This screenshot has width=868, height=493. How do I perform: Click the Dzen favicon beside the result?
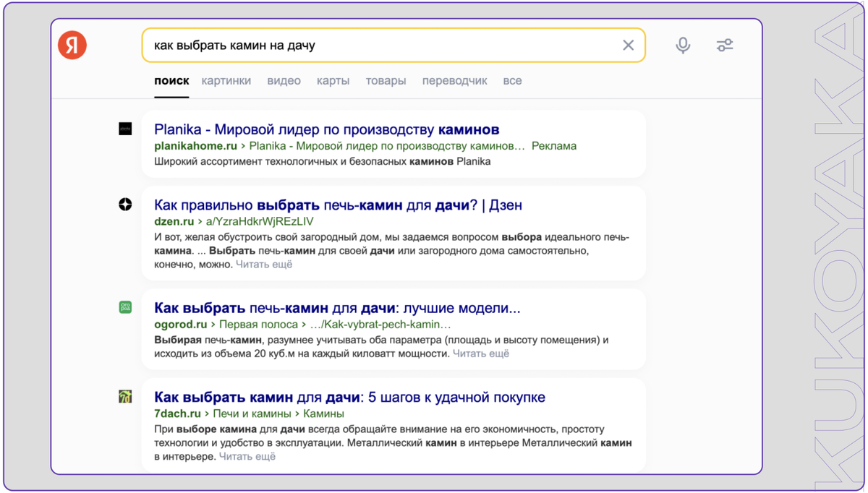(x=125, y=205)
